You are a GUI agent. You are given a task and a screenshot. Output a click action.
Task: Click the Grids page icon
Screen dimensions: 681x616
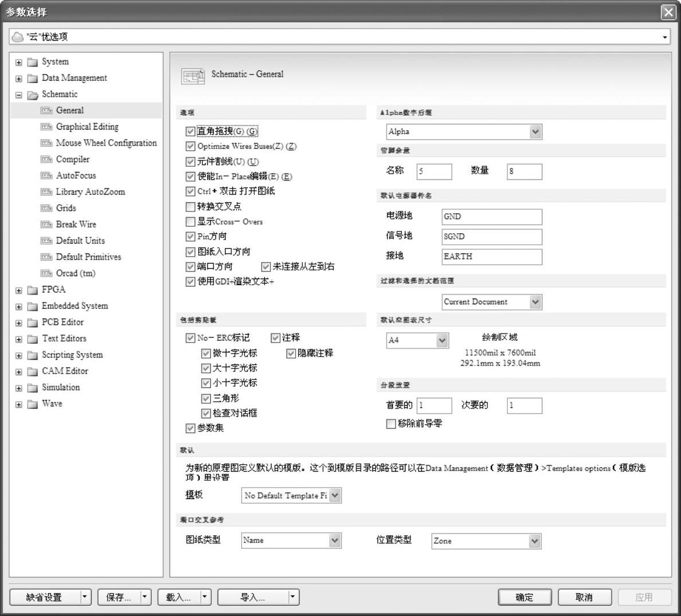point(46,208)
